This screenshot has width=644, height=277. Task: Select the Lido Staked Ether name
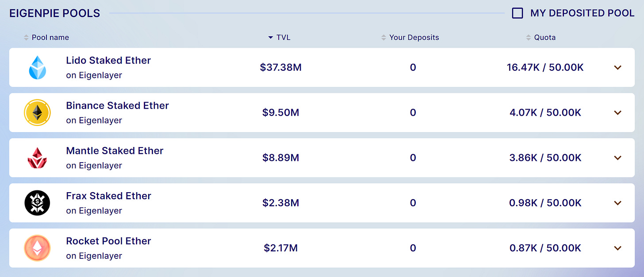108,61
